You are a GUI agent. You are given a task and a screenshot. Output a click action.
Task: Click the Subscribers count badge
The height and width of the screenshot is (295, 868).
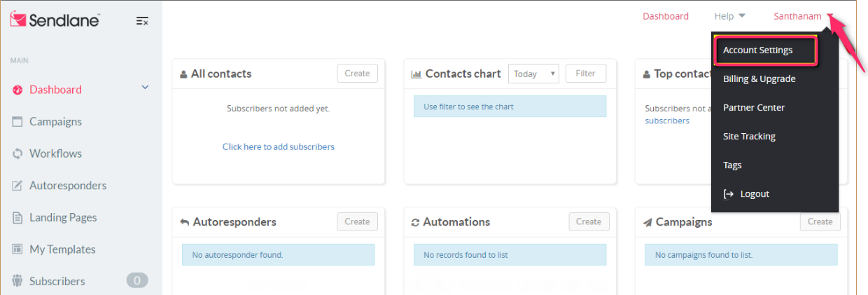137,281
